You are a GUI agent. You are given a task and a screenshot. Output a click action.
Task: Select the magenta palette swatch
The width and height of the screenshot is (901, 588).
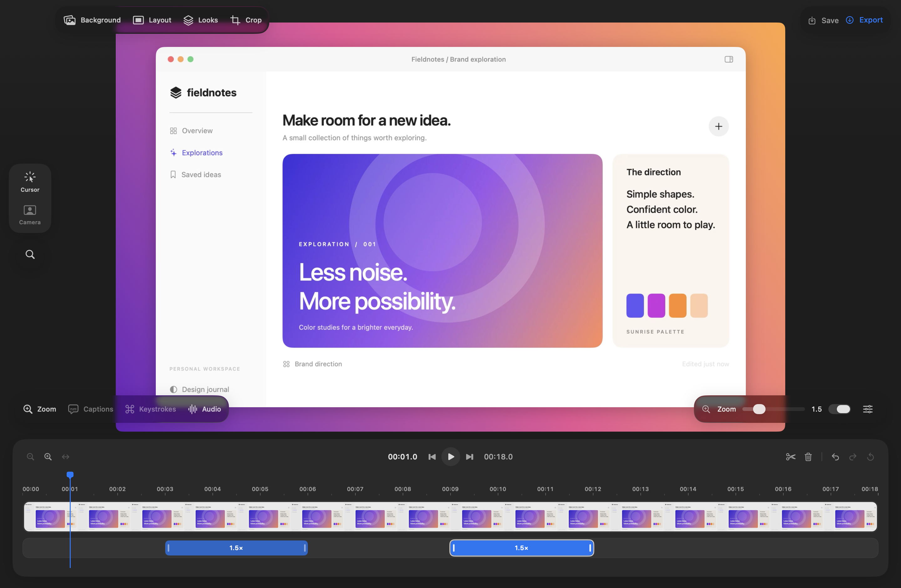656,305
